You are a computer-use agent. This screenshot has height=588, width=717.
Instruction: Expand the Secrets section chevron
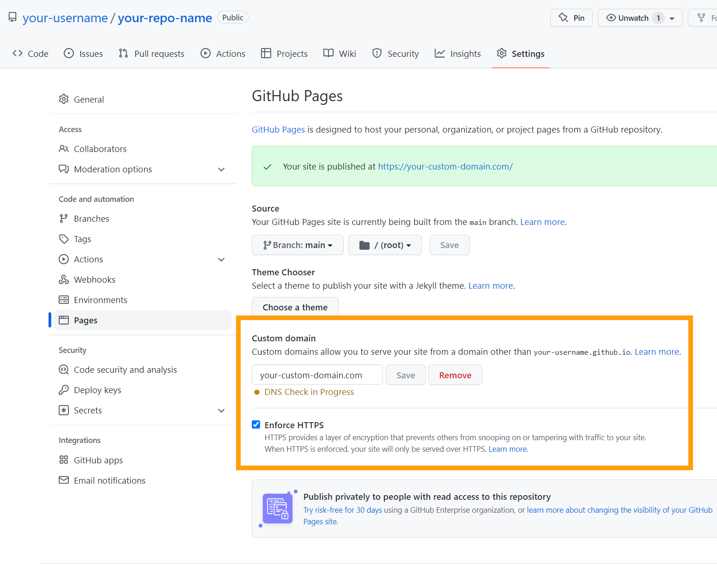(x=221, y=411)
